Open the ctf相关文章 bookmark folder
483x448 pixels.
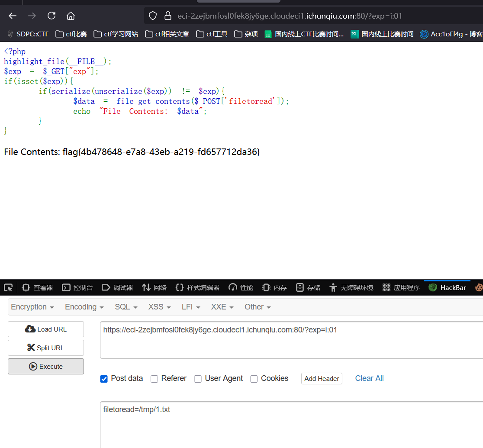167,34
